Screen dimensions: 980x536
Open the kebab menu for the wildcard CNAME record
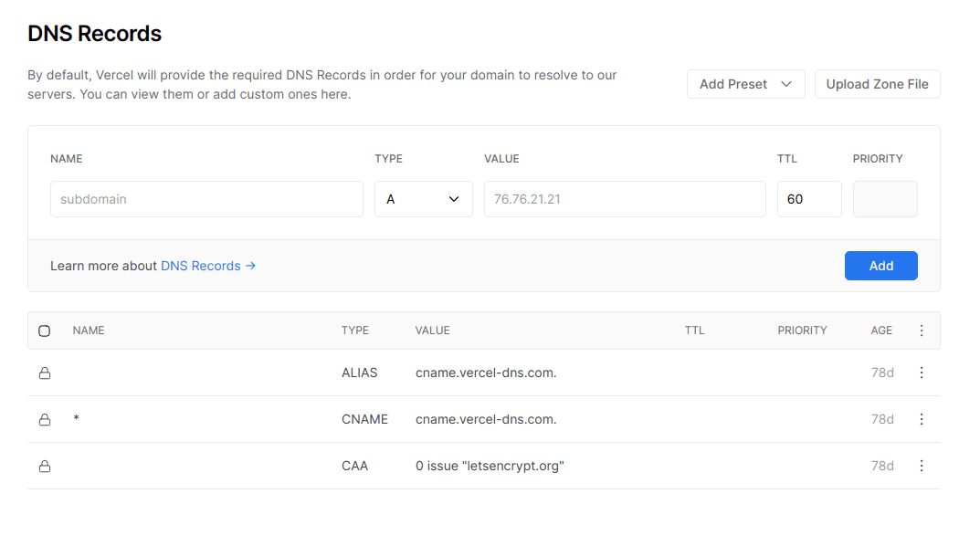pos(922,419)
